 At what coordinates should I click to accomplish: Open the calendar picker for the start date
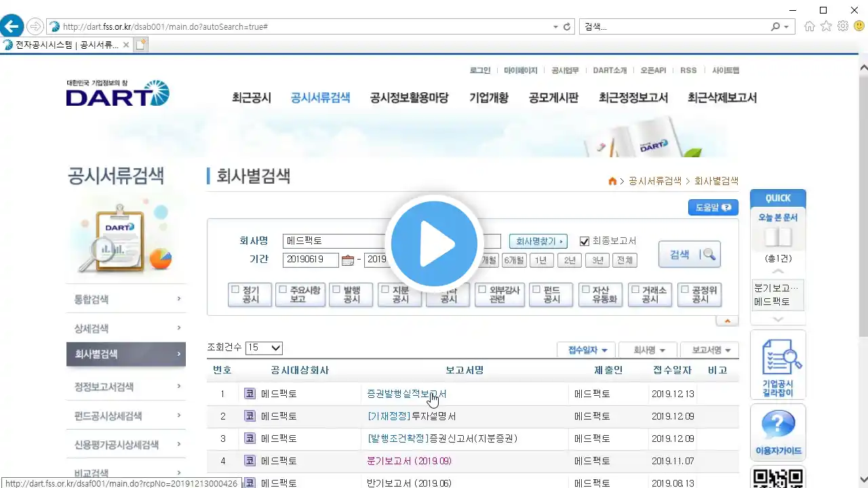(348, 260)
